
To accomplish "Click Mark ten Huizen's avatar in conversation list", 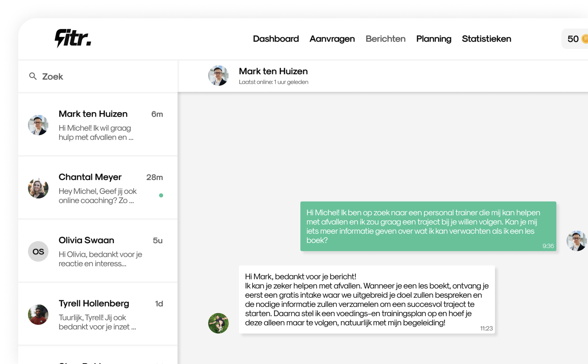I will tap(38, 125).
